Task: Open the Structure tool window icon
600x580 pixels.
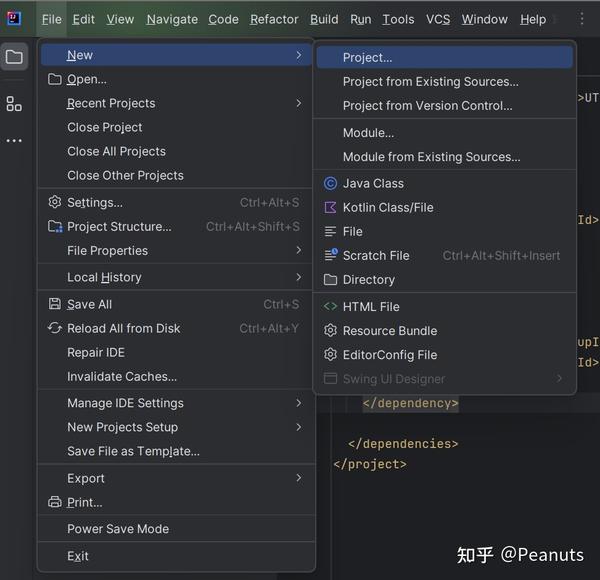Action: click(x=14, y=103)
